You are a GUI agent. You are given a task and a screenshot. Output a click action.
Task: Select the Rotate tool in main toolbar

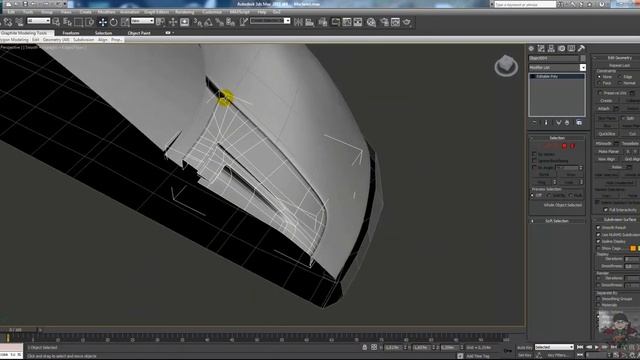[113, 22]
